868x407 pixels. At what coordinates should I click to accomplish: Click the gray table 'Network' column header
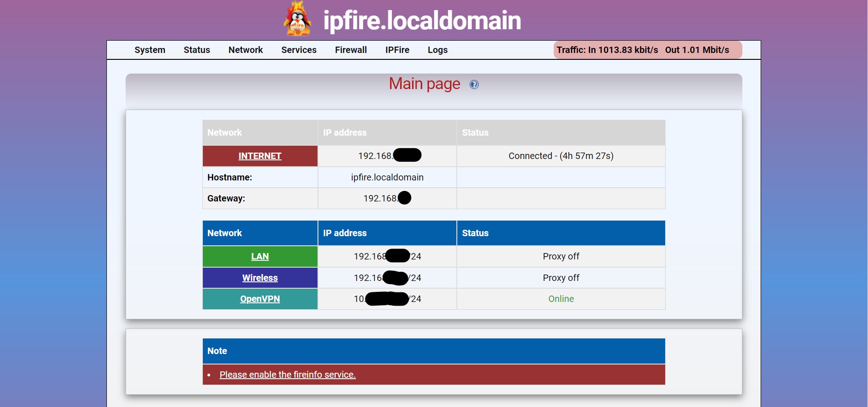[260, 132]
